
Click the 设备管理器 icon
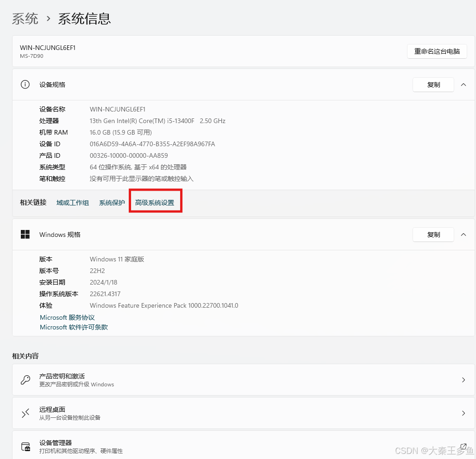(x=26, y=447)
